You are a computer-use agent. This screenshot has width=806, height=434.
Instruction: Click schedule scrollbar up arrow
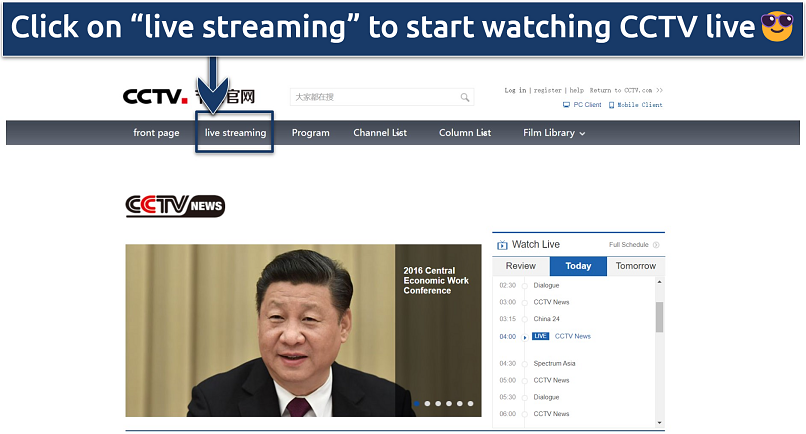[x=660, y=282]
